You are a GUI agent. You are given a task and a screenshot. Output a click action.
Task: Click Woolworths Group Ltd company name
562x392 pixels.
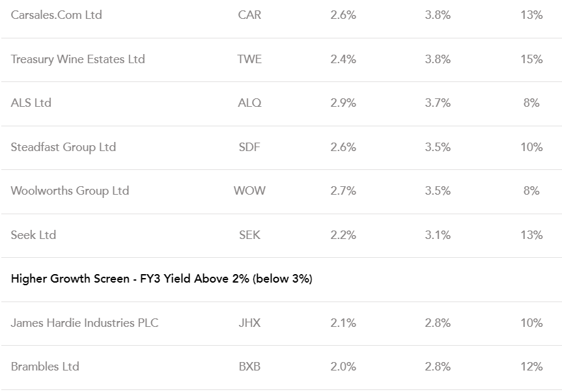tap(70, 191)
